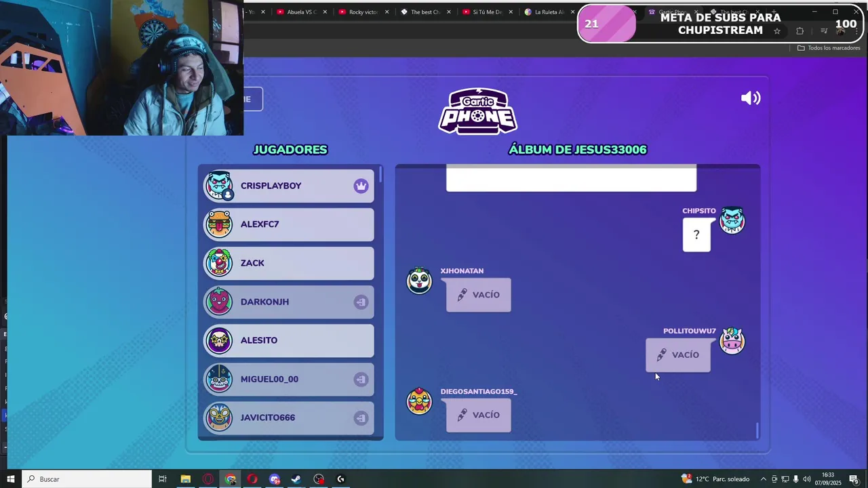Click the system tray volume icon
Screen dimensions: 868x488
(807, 479)
